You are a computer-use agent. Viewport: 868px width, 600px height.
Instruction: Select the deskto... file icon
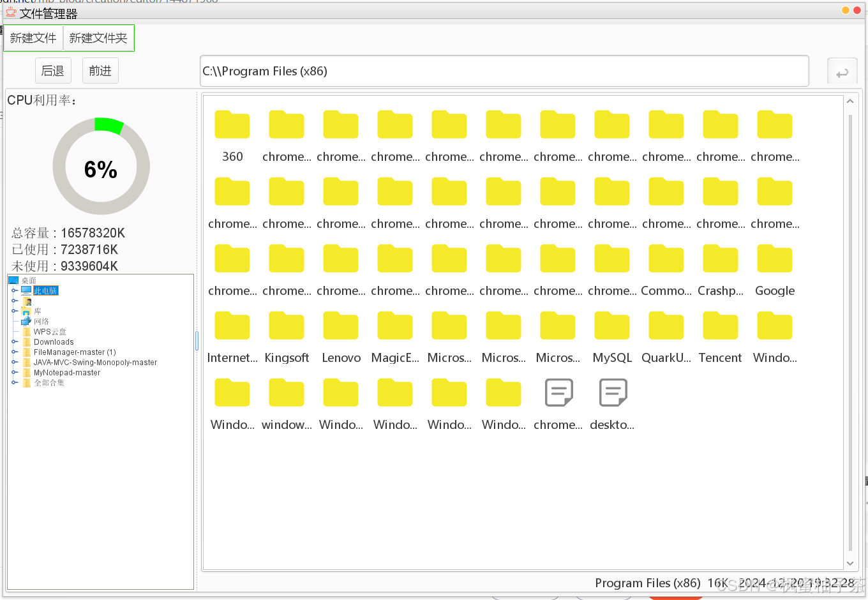(613, 393)
